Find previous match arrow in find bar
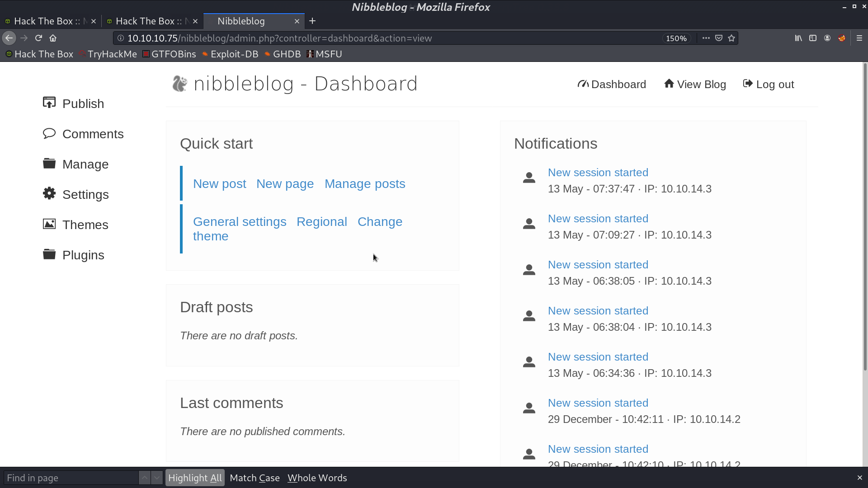Screen dimensions: 868x488 [145, 478]
